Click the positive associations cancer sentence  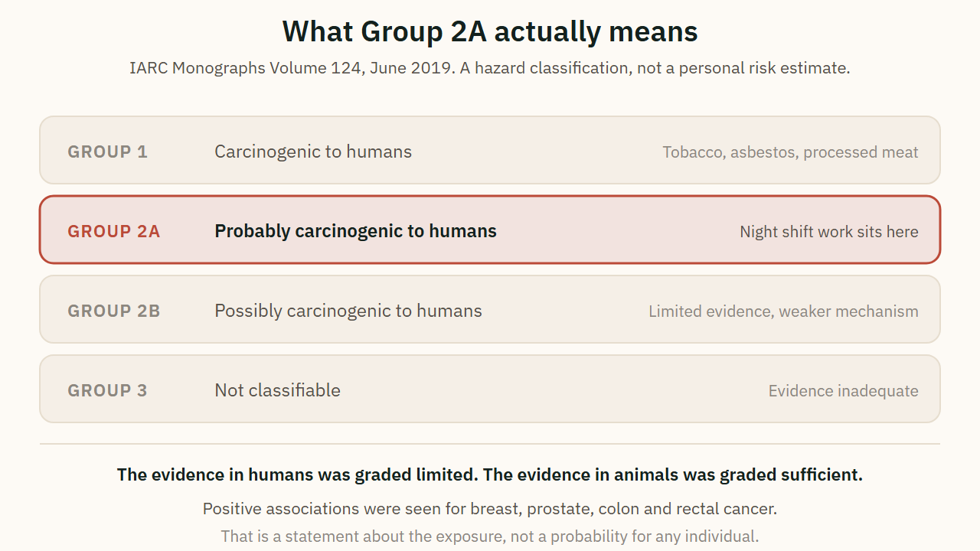tap(490, 508)
